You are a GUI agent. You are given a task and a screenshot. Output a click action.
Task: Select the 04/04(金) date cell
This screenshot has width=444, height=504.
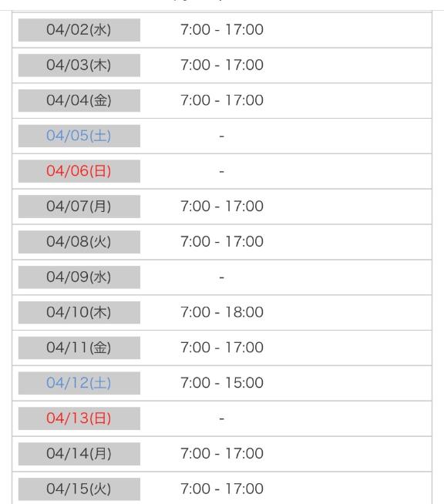pyautogui.click(x=79, y=101)
